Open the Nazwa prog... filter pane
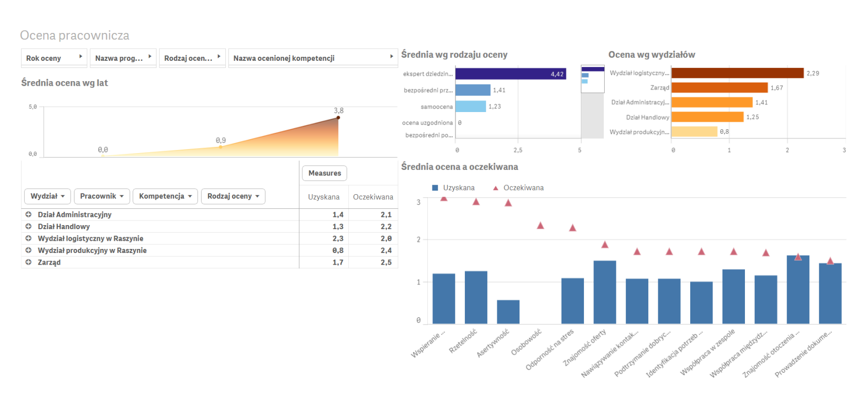868x397 pixels. click(123, 58)
